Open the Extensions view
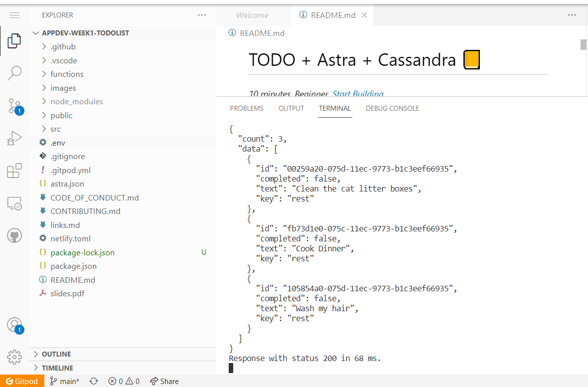Screen dimensions: 588x387 [14, 171]
